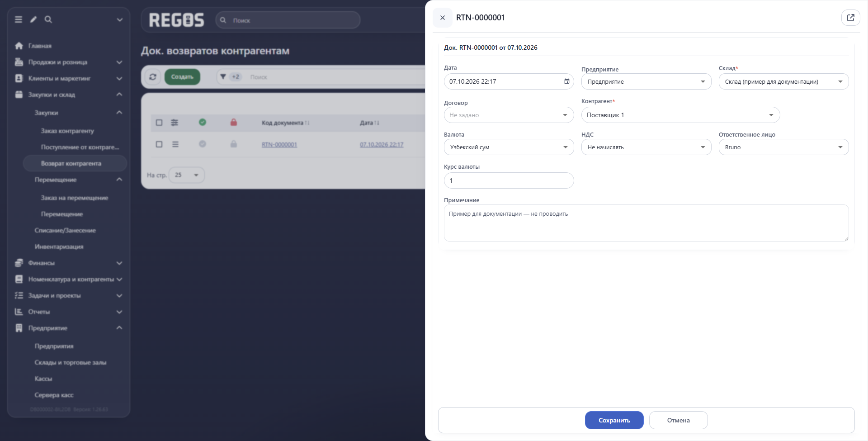868x441 pixels.
Task: Click the refresh list icon
Action: (x=153, y=77)
